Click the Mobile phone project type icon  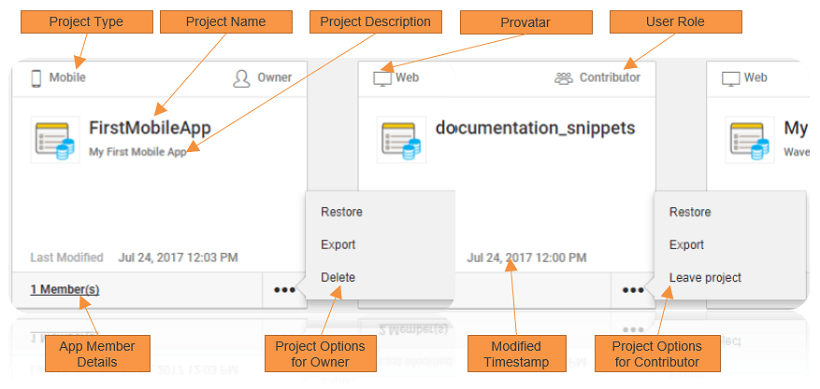tap(36, 78)
